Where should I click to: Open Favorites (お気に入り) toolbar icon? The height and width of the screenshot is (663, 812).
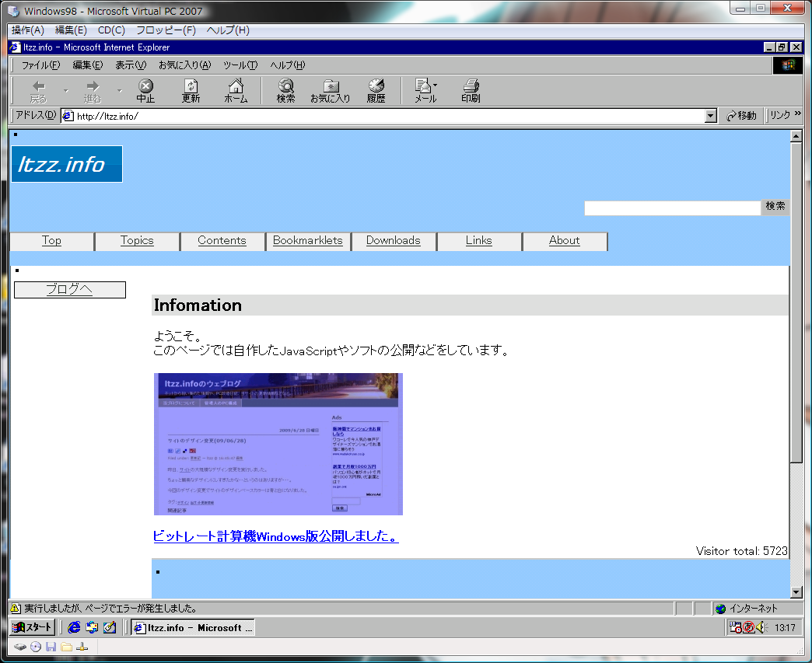click(331, 91)
